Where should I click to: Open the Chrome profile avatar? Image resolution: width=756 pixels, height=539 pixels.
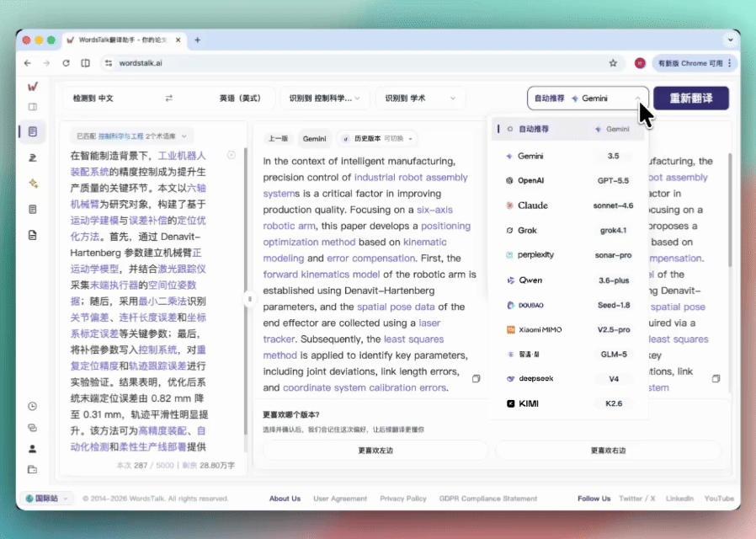[x=640, y=63]
